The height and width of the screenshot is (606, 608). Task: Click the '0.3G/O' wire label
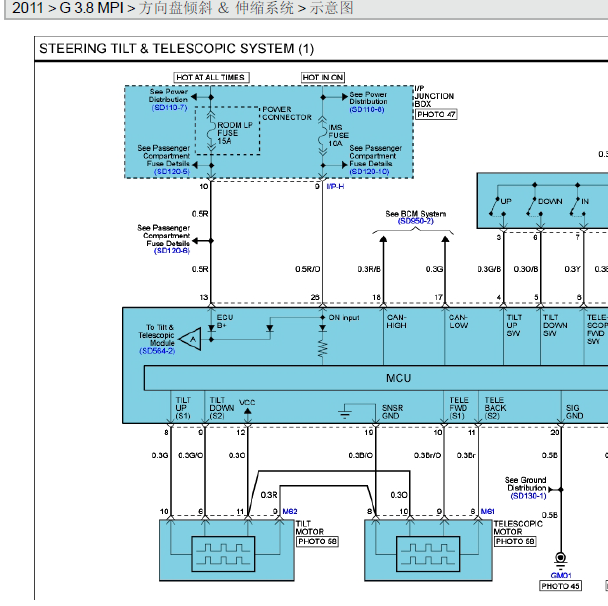tap(190, 455)
